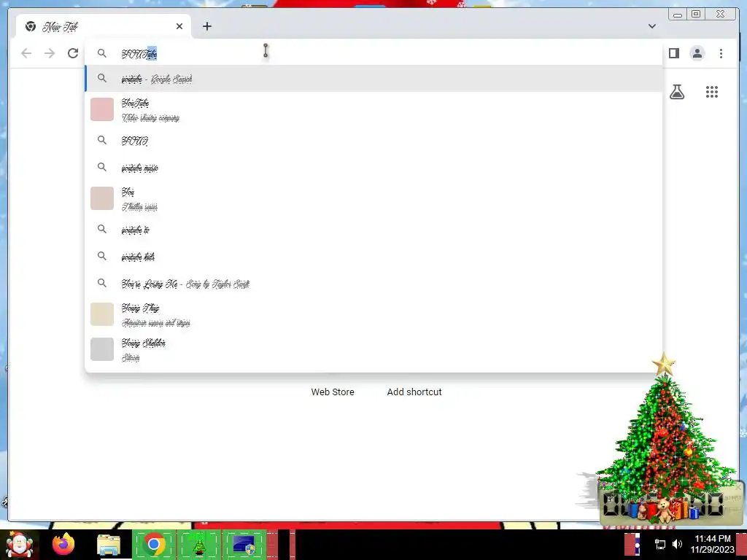Click the Young Sheldon thumbnail image
This screenshot has height=560, width=747.
tap(102, 349)
